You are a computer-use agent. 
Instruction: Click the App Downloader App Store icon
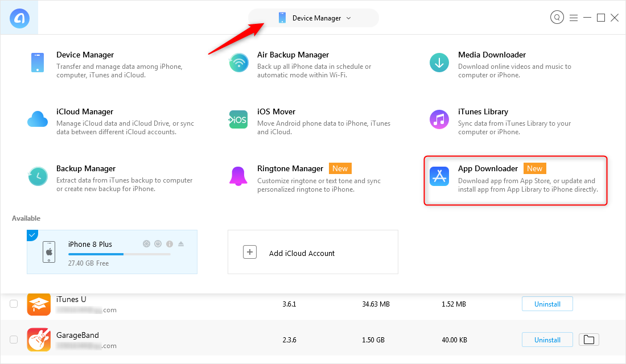[x=439, y=176]
